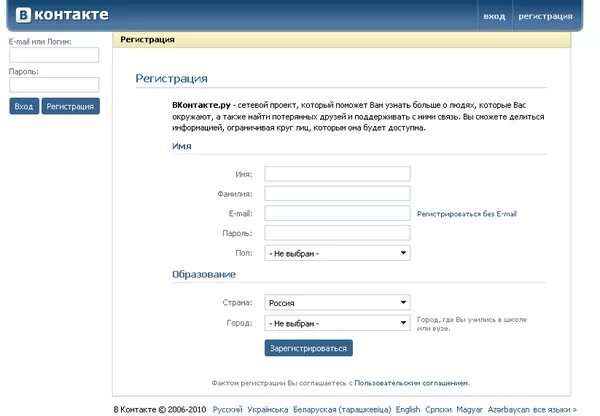
Task: Switch language to 'Magyar' in footer
Action: tap(469, 409)
